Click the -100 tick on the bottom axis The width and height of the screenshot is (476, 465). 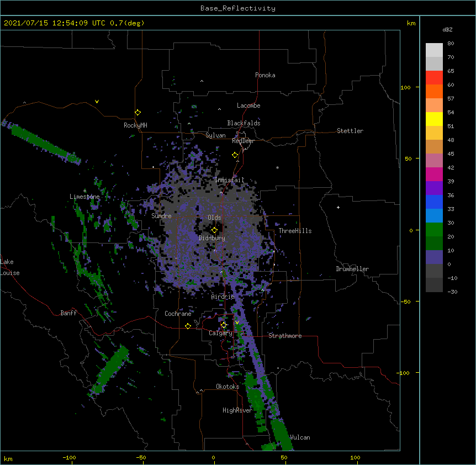pyautogui.click(x=70, y=457)
